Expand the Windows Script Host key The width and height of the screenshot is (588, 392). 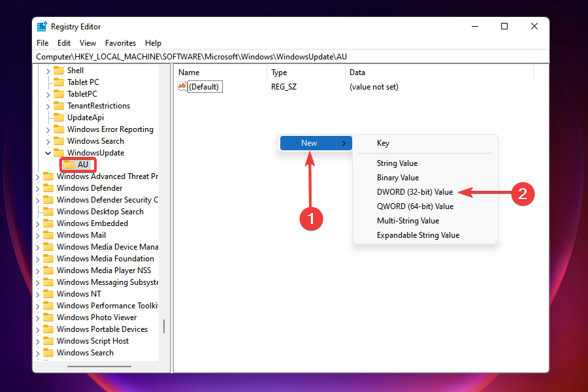(37, 341)
